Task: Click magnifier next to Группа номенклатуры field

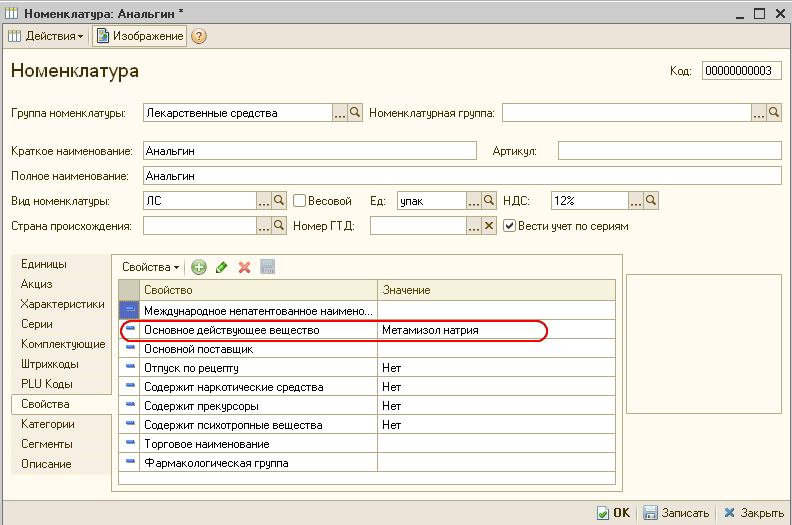Action: 355,113
